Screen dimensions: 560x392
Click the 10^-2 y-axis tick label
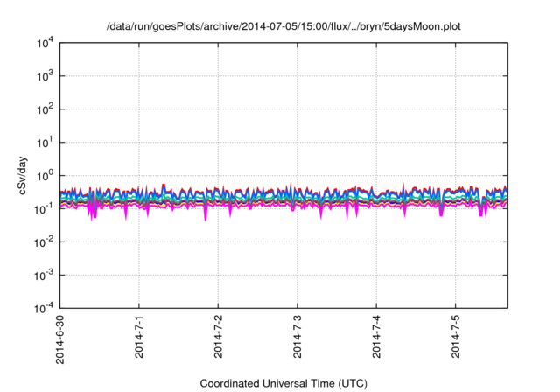[x=44, y=242]
